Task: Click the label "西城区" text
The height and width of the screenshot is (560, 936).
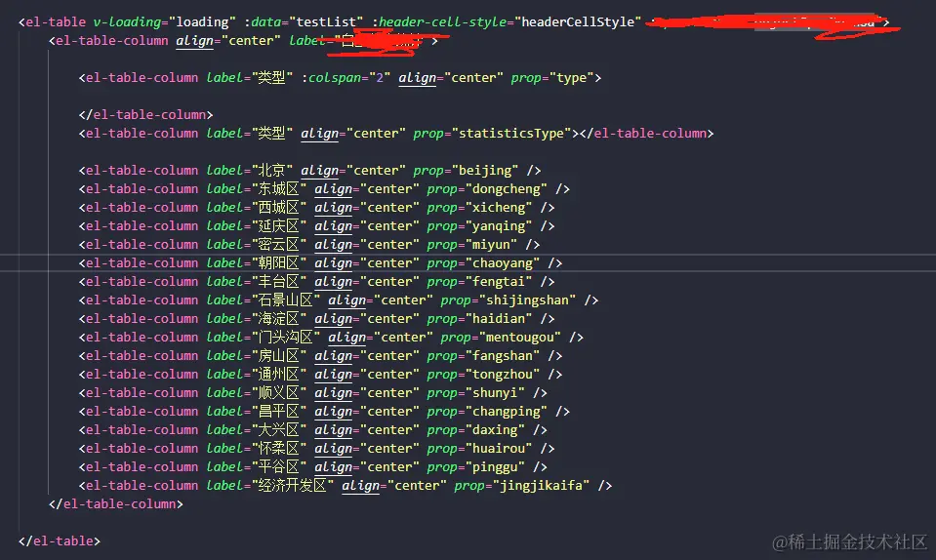Action: [x=279, y=207]
